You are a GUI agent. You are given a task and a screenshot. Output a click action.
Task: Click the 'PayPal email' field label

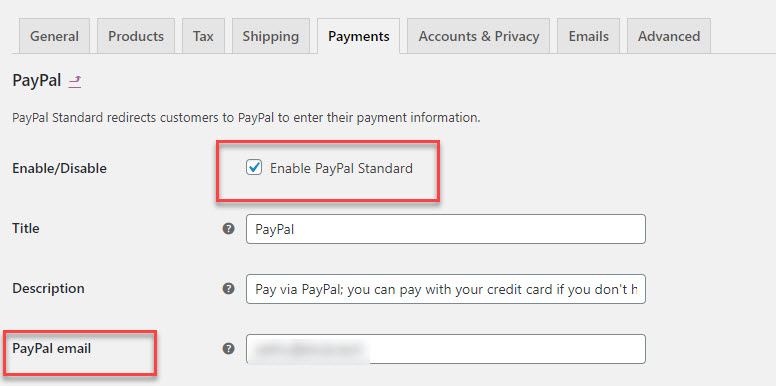click(x=51, y=348)
